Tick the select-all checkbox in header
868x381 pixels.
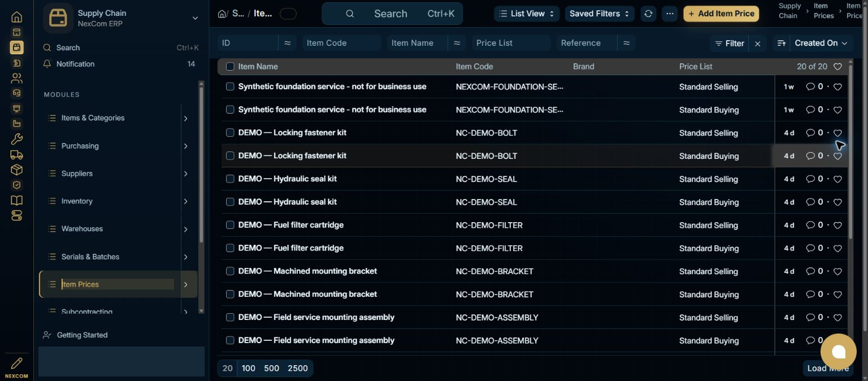[x=230, y=67]
